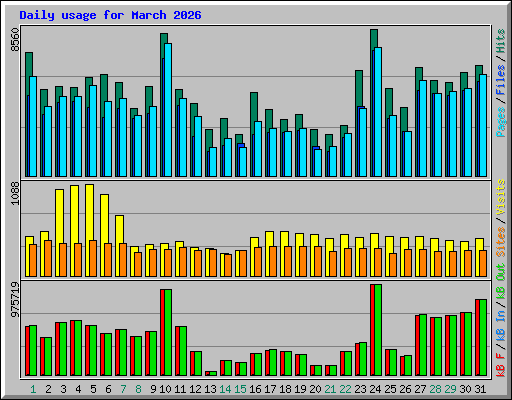Click the green kB Out bar for day 31
Screen dimensions: 512x400
point(483,337)
